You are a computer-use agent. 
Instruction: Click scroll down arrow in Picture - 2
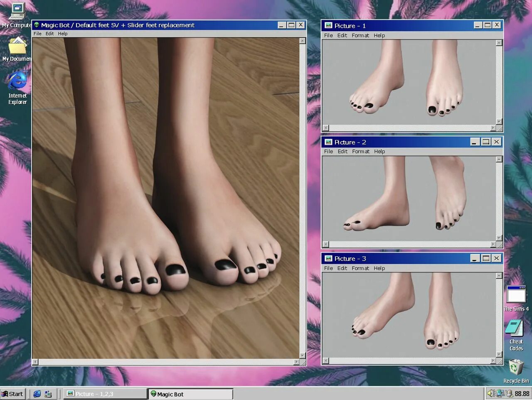pyautogui.click(x=499, y=238)
